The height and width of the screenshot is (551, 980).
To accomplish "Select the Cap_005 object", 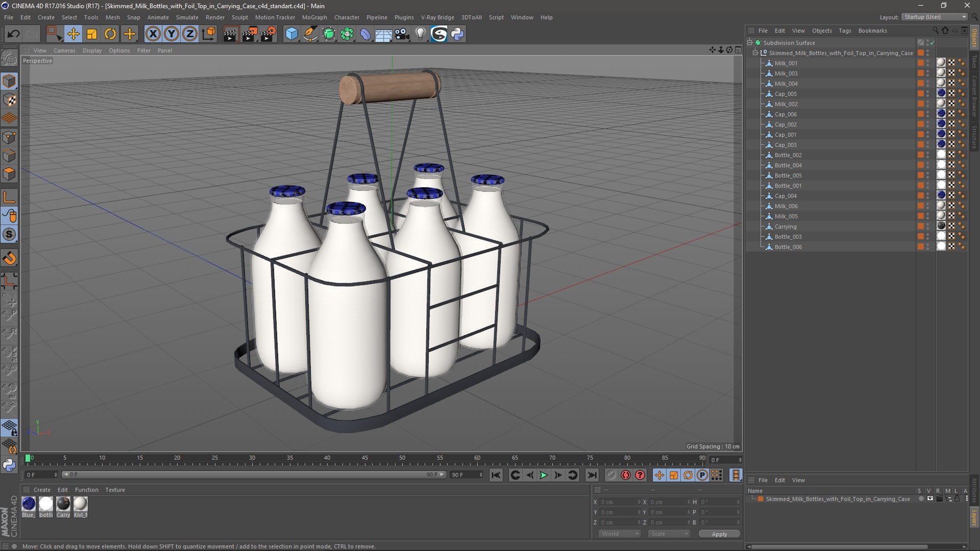I will (786, 94).
